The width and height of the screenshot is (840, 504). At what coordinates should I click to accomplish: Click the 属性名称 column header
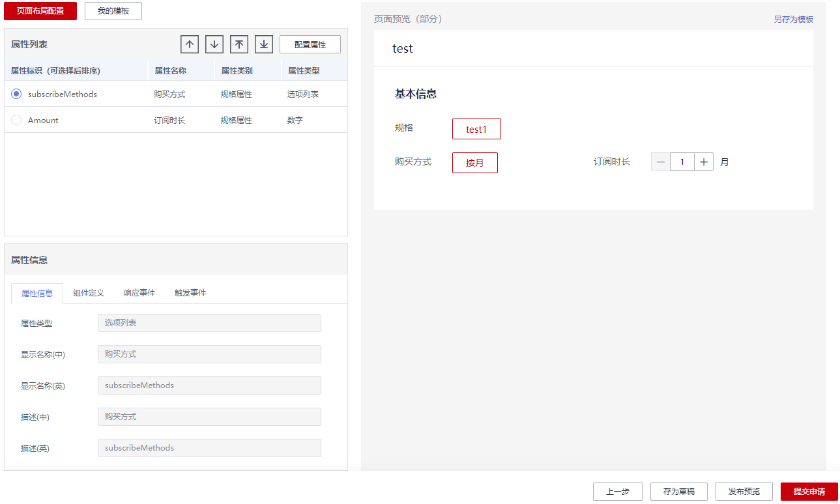pyautogui.click(x=182, y=70)
